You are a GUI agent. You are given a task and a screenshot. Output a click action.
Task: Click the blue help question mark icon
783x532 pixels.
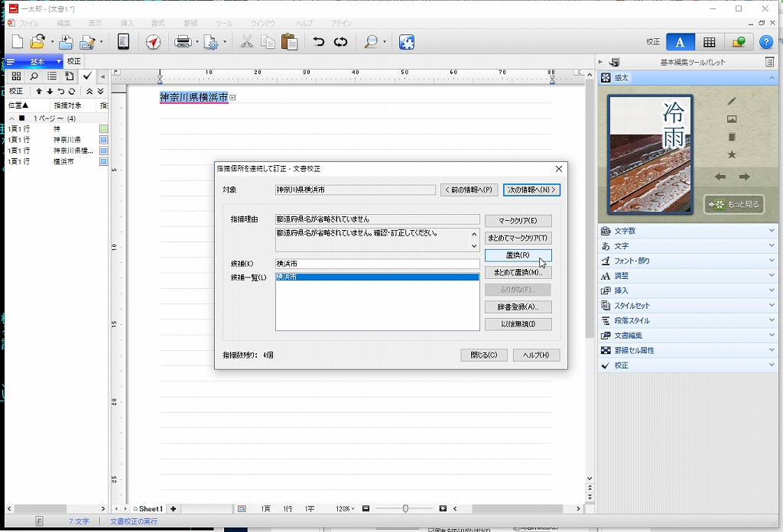[767, 42]
